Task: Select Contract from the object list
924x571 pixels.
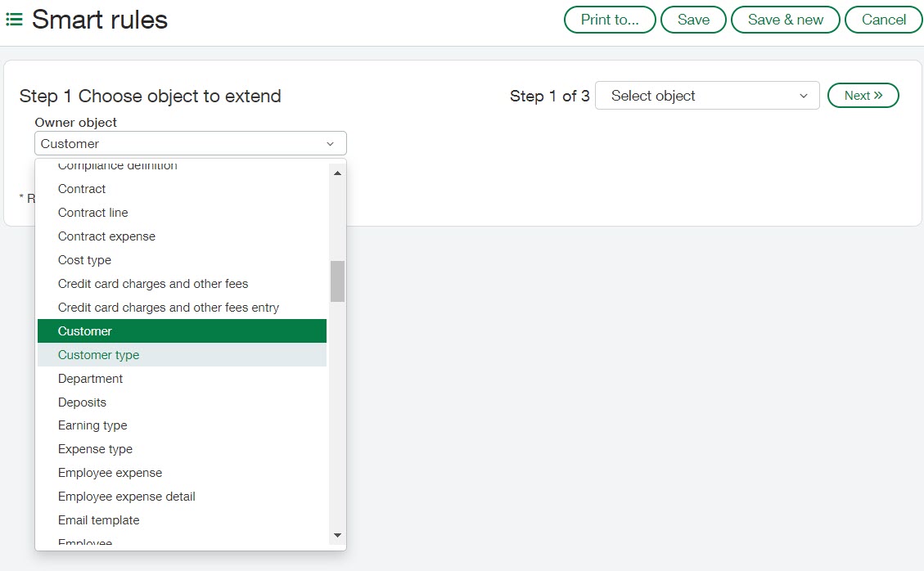Action: [x=82, y=189]
